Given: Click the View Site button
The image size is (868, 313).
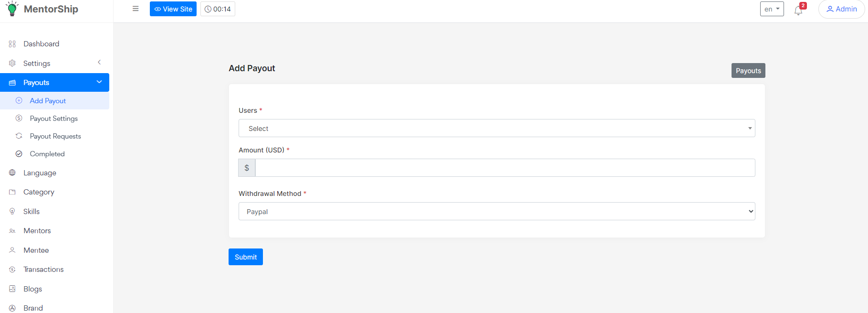Looking at the screenshot, I should pyautogui.click(x=173, y=9).
